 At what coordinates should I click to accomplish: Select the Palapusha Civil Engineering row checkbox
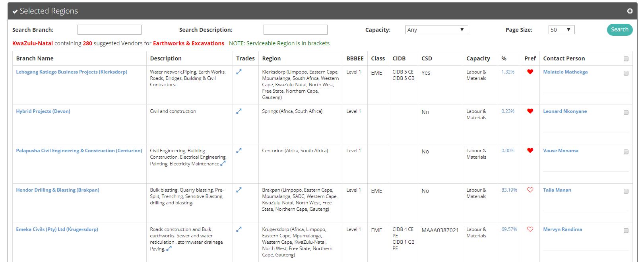click(x=626, y=152)
